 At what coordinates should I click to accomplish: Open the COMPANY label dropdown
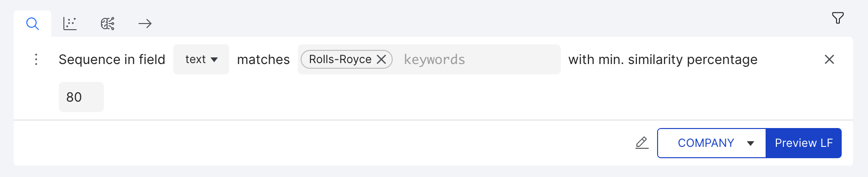click(712, 143)
